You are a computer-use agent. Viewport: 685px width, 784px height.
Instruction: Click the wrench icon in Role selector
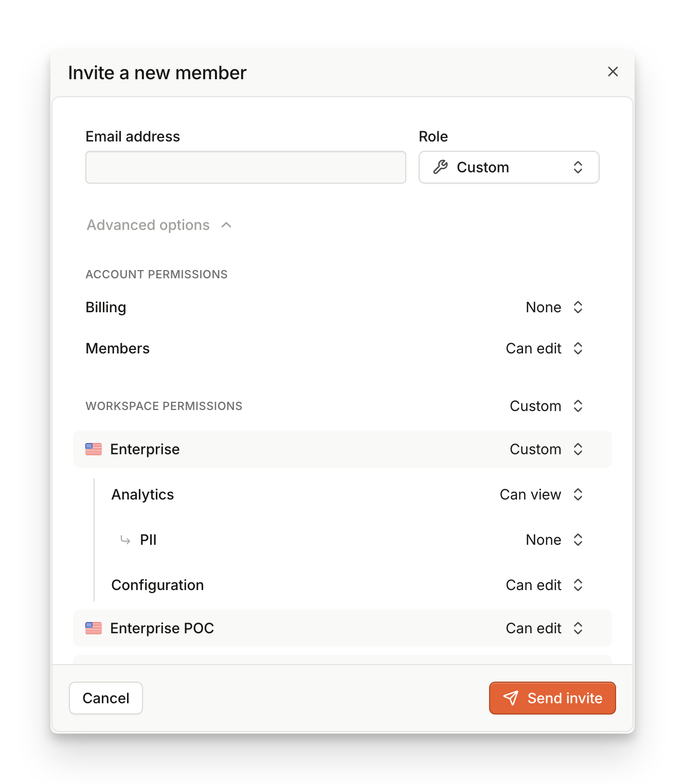coord(440,167)
